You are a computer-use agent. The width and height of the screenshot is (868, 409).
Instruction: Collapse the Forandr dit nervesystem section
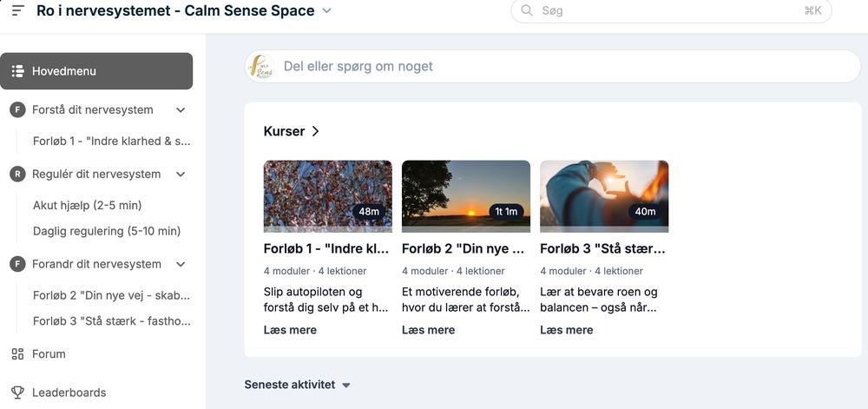pos(181,265)
